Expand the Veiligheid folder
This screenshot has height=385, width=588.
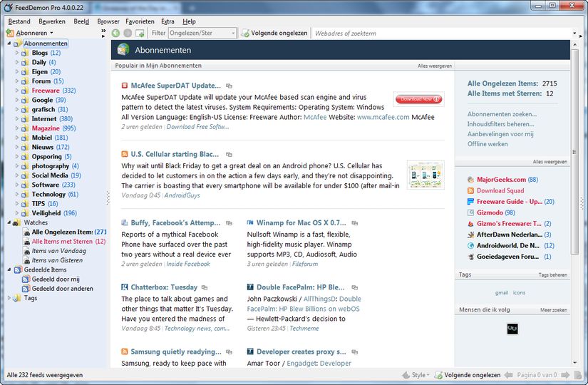(17, 212)
